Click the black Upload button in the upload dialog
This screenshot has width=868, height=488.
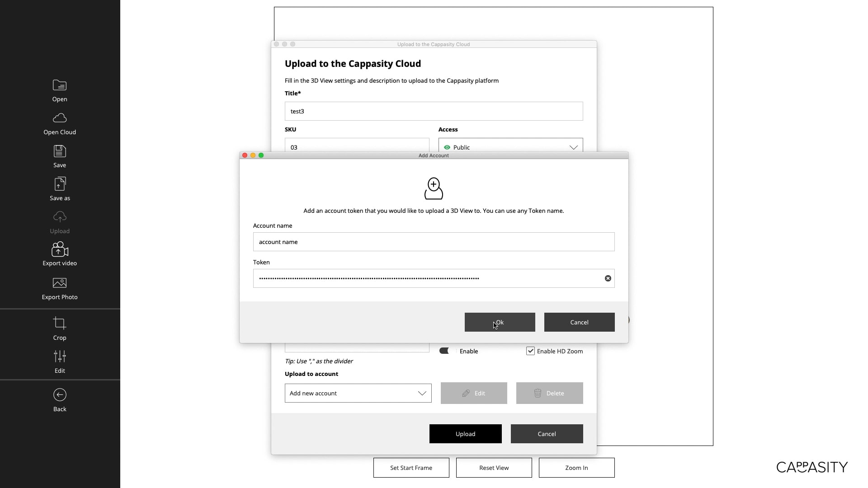pos(466,434)
